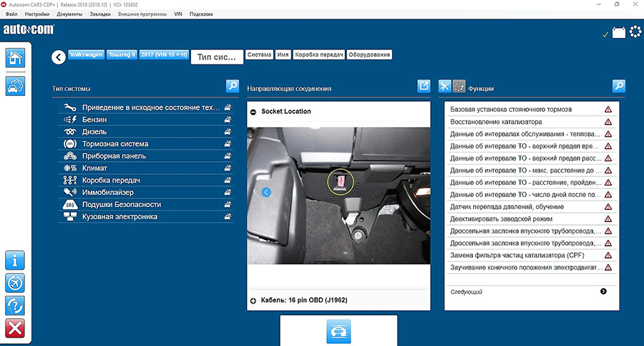
Task: Select Подушки Безопасности system type
Action: click(145, 204)
